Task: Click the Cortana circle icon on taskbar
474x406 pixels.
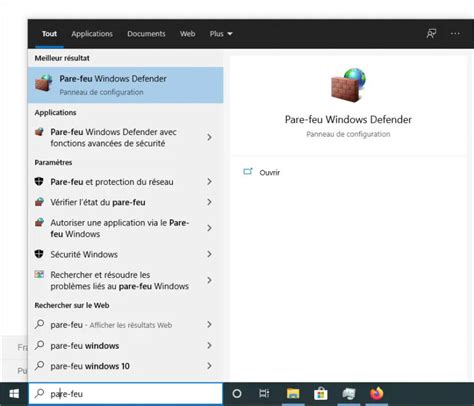Action: 237,394
